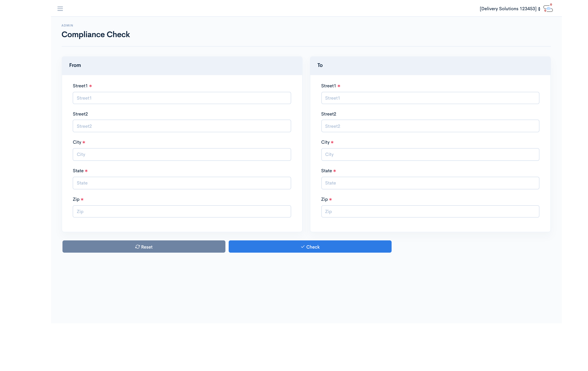This screenshot has height=371, width=588.
Task: Focus the To City field
Action: (x=430, y=154)
